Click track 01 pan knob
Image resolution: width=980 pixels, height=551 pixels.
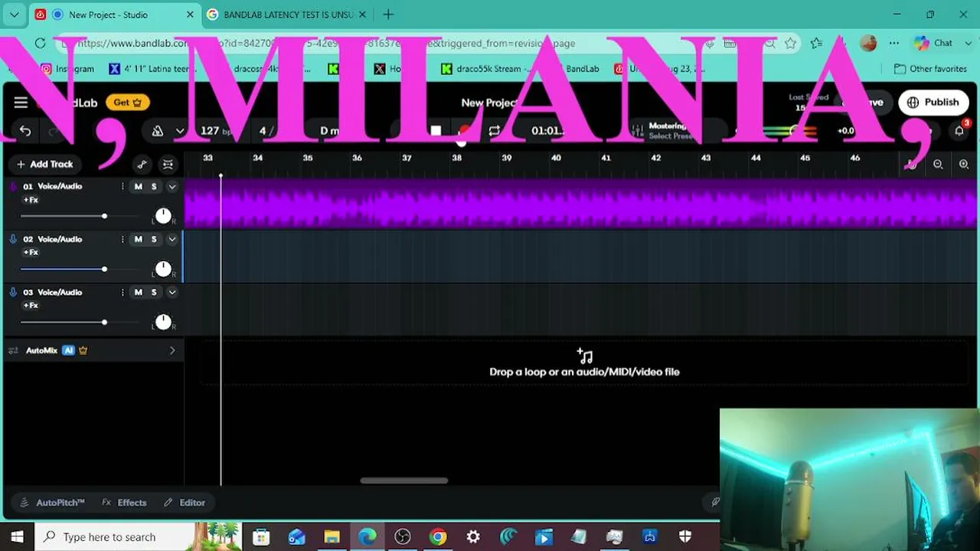[x=163, y=216]
